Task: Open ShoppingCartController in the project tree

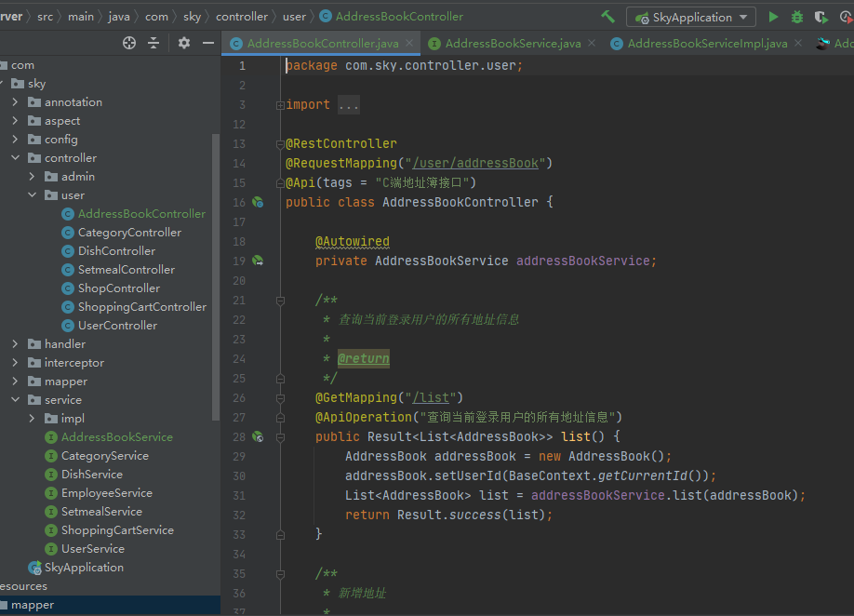Action: [141, 307]
